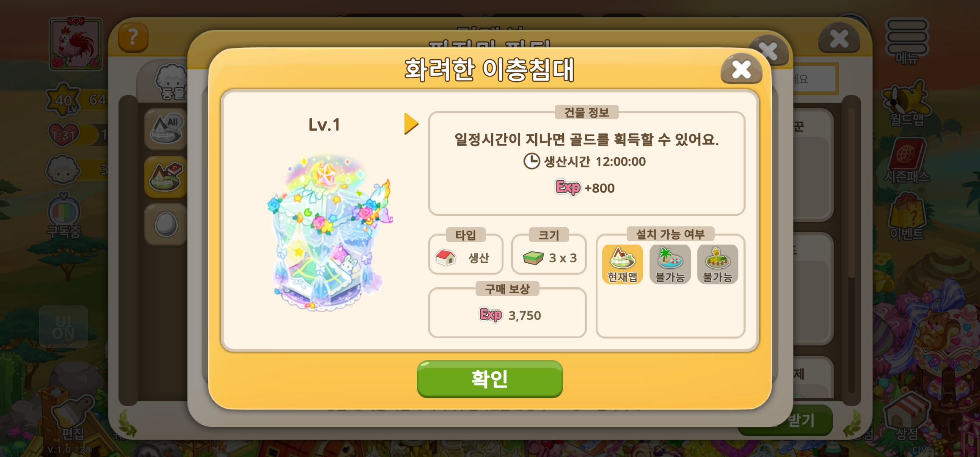Select the giraffe map 불가능 icon

tap(718, 264)
